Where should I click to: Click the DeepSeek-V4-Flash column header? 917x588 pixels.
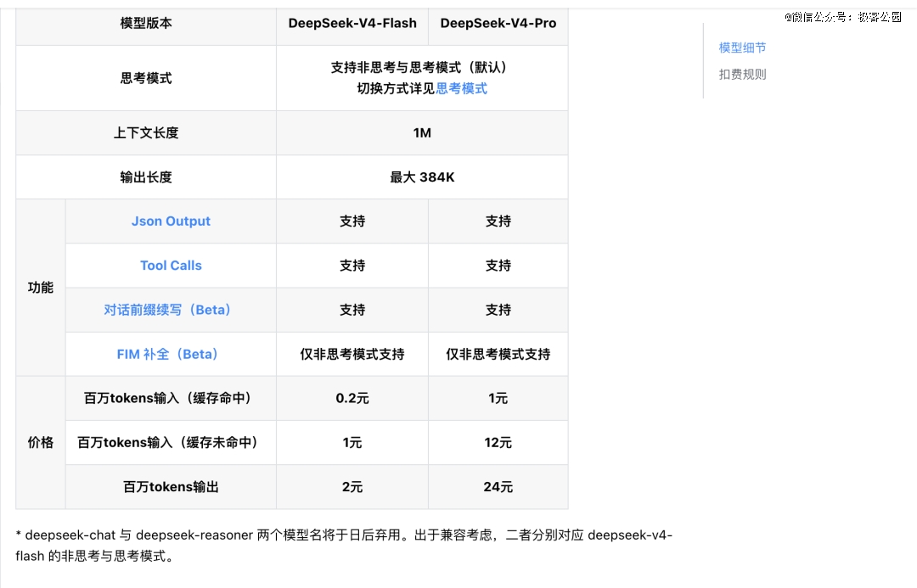[x=352, y=23]
